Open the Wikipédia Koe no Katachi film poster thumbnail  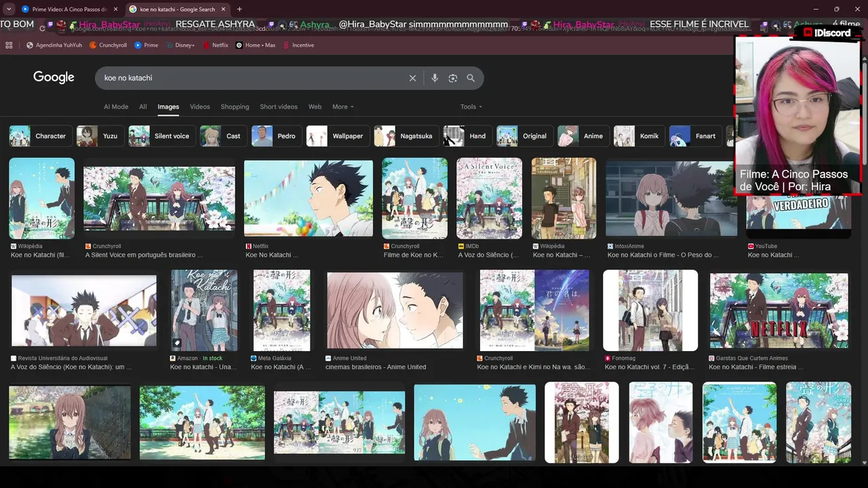42,198
